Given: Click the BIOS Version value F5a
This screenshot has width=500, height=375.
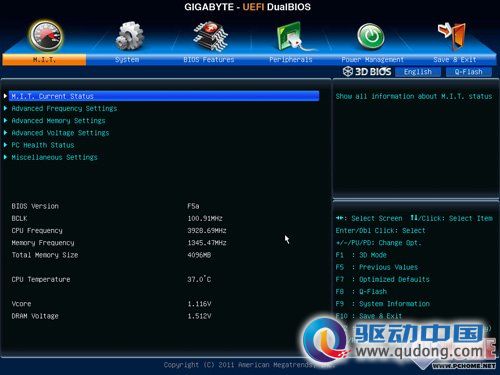Looking at the screenshot, I should (x=193, y=206).
